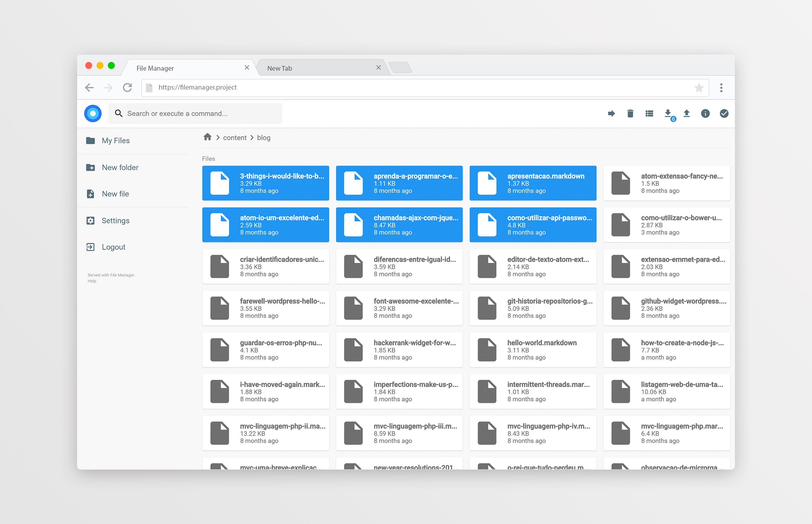Click the home icon in breadcrumb
The height and width of the screenshot is (524, 812).
point(209,137)
